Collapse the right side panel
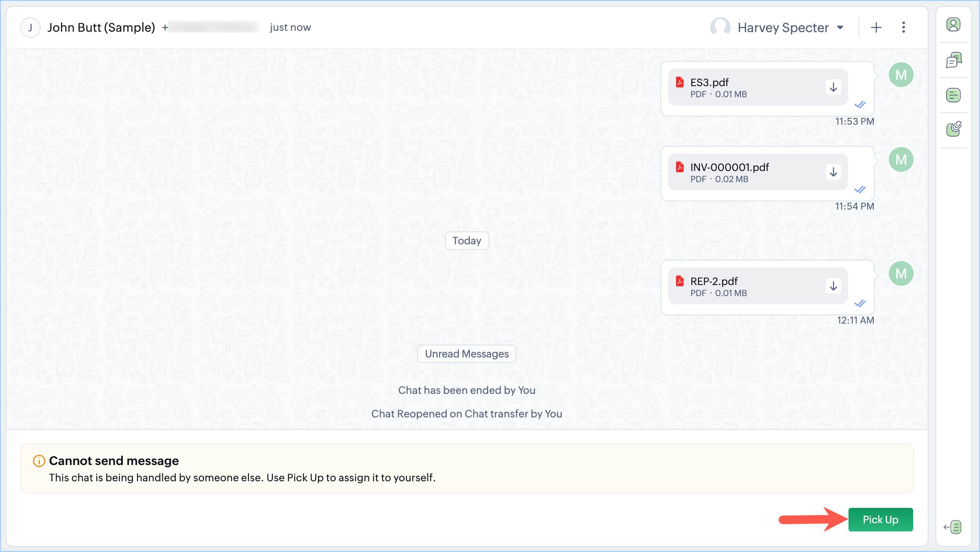The height and width of the screenshot is (552, 980). (x=953, y=527)
